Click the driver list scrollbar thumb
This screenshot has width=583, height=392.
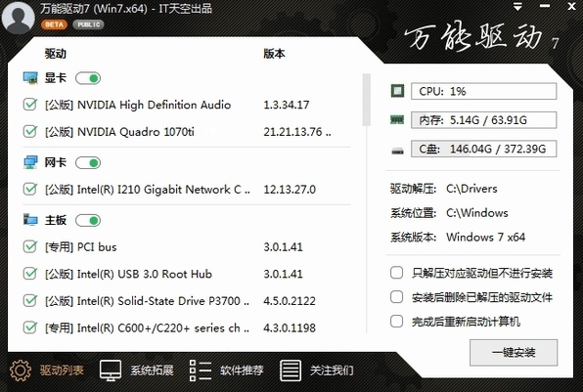tap(366, 100)
